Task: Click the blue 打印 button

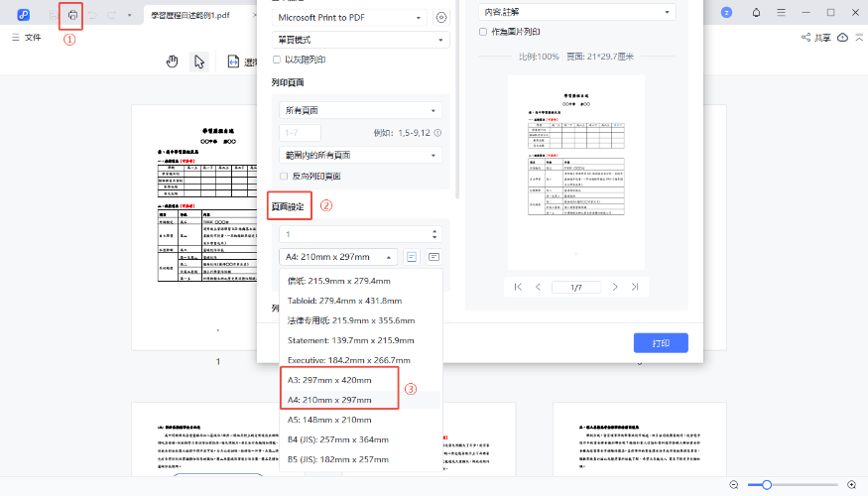Action: [x=661, y=343]
